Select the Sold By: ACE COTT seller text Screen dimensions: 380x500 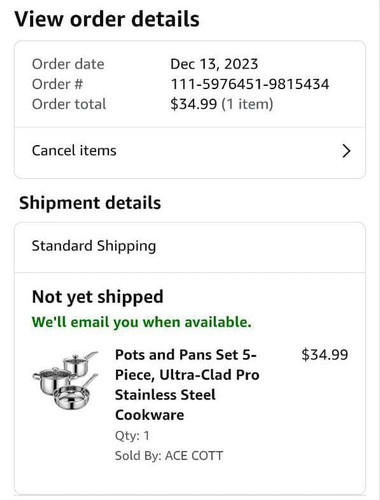(x=169, y=455)
